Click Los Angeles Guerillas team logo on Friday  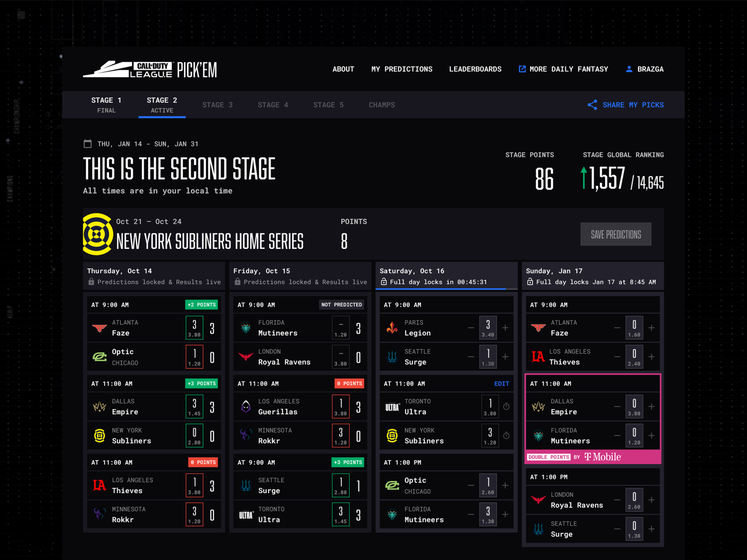pos(246,406)
